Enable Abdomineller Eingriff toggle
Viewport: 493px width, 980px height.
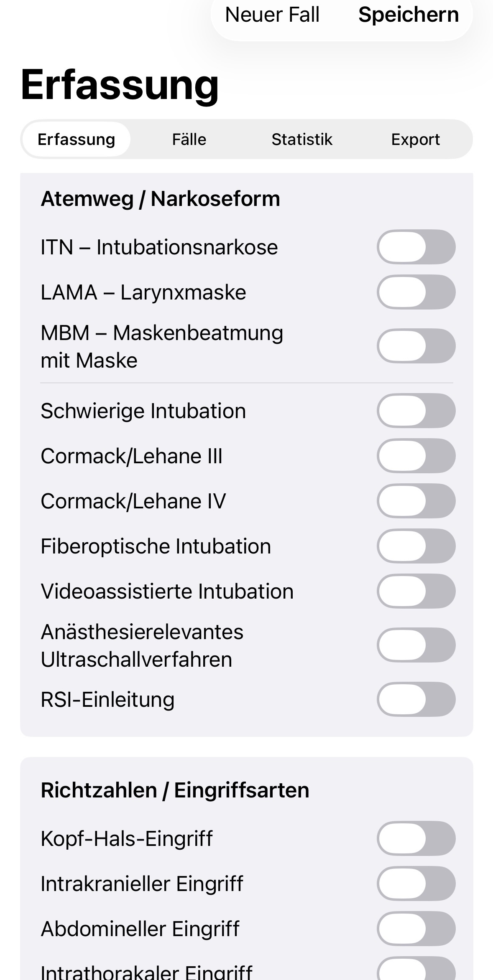tap(416, 929)
